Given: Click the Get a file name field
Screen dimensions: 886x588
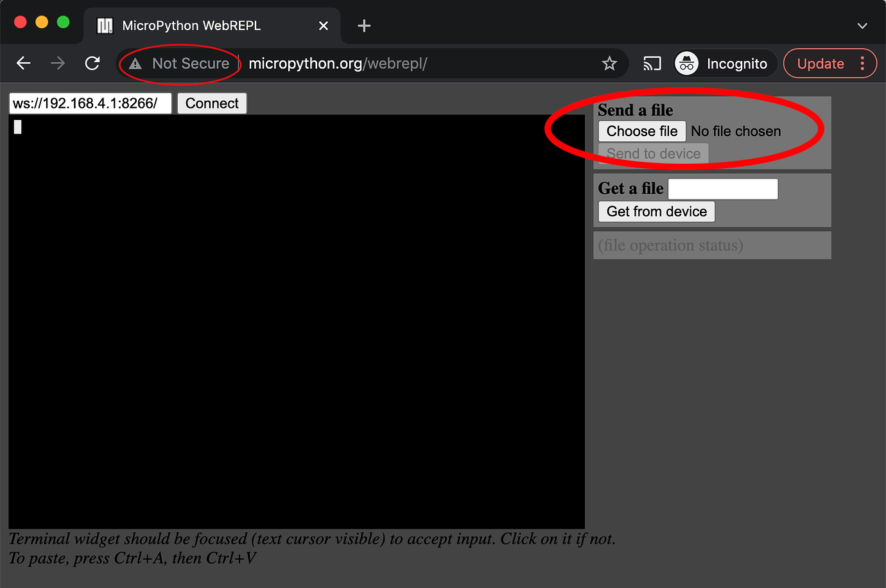Looking at the screenshot, I should (x=723, y=189).
